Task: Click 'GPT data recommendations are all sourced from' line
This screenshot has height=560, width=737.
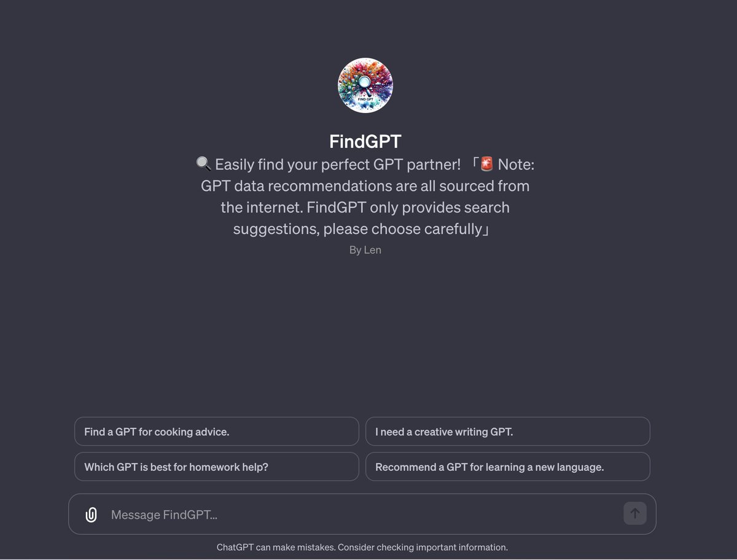Action: [365, 185]
